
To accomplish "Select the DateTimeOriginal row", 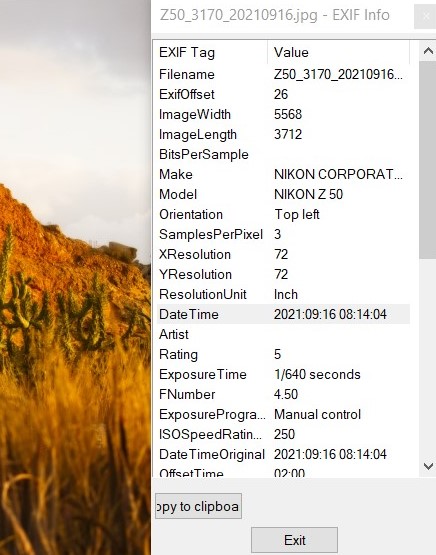I will [283, 454].
